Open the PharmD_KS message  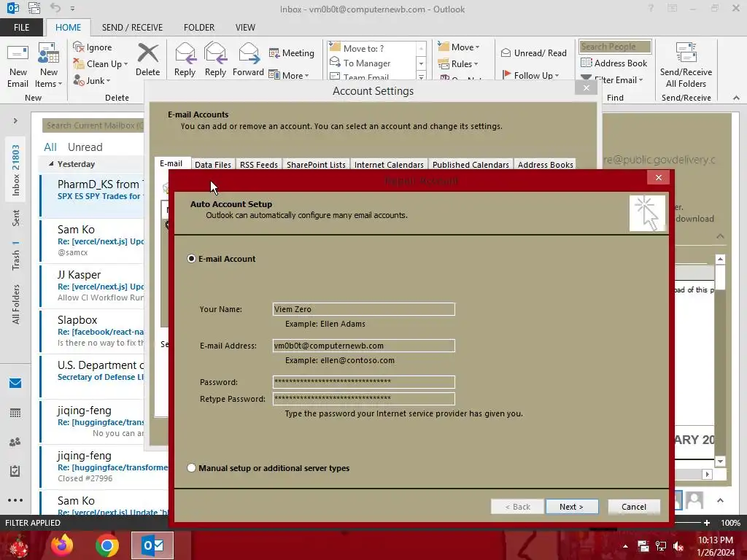pos(93,195)
